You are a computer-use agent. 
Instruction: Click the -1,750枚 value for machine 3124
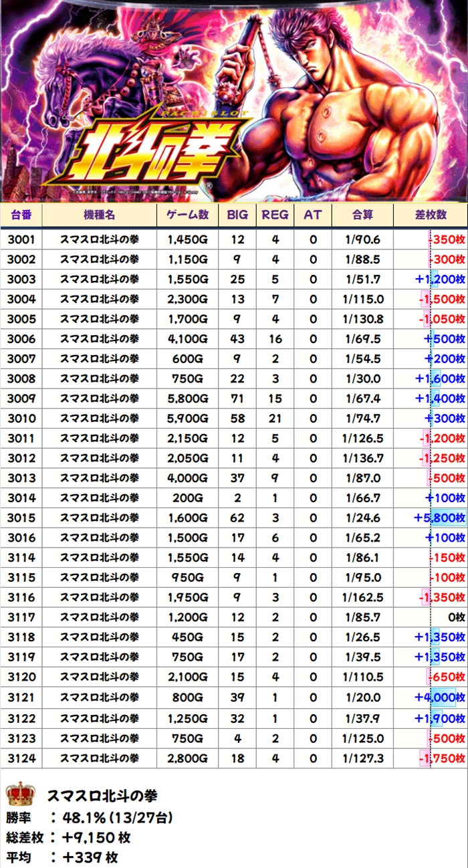click(441, 758)
